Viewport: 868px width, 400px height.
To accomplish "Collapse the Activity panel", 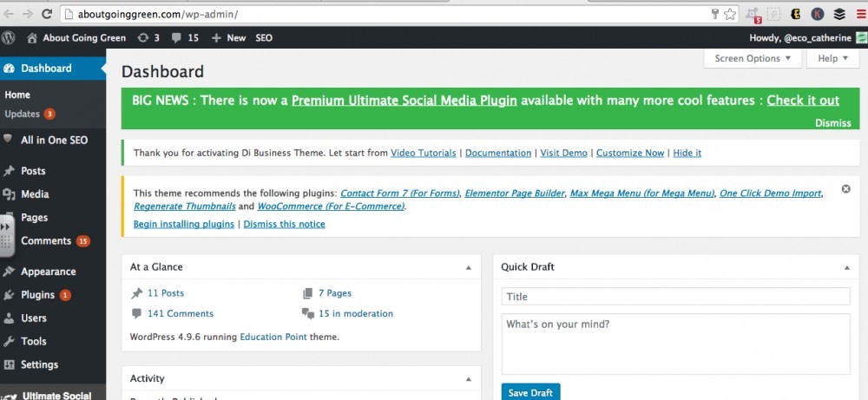I will [x=469, y=379].
